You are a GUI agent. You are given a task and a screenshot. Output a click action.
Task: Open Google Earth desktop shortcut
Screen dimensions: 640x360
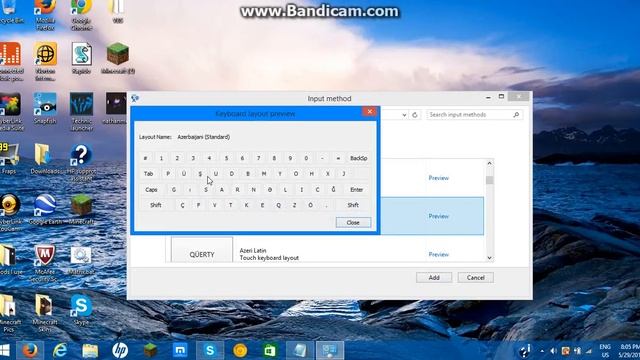point(45,209)
